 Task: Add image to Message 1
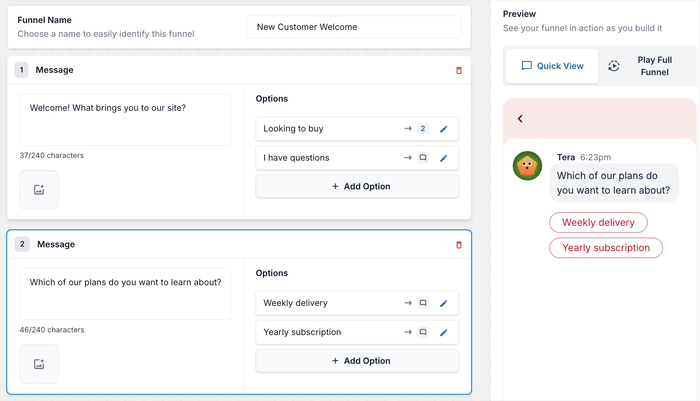click(39, 190)
